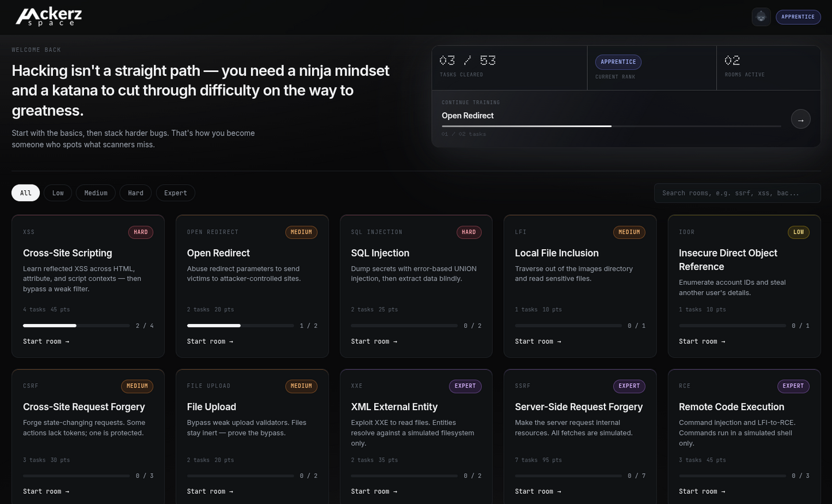Start the Remote Code Execution room

(702, 491)
